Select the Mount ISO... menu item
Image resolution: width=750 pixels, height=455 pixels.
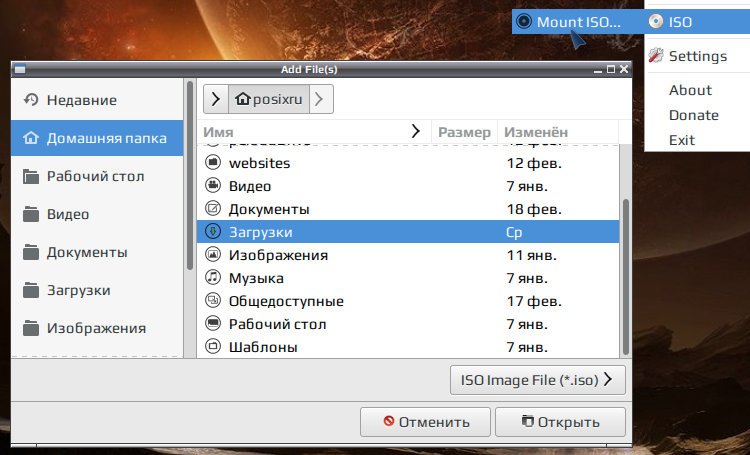pos(577,22)
